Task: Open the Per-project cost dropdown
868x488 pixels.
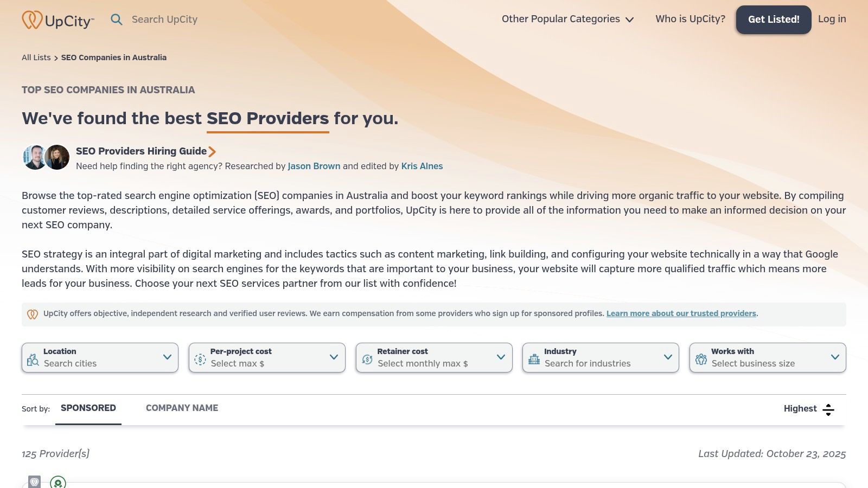Action: tap(334, 357)
